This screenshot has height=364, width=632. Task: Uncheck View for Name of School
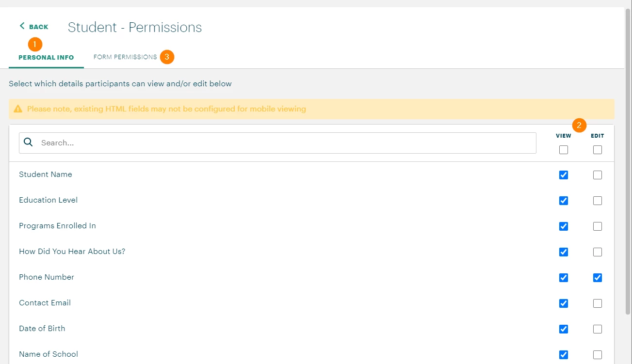click(x=564, y=355)
